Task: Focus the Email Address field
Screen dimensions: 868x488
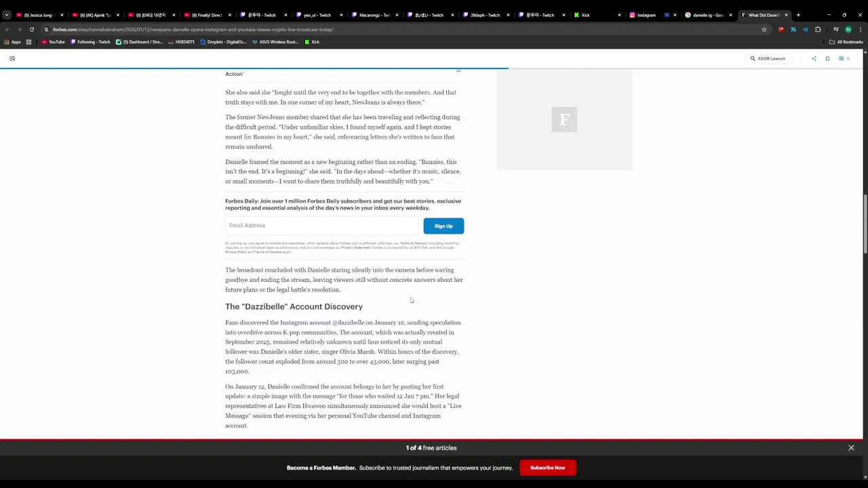Action: tap(322, 226)
